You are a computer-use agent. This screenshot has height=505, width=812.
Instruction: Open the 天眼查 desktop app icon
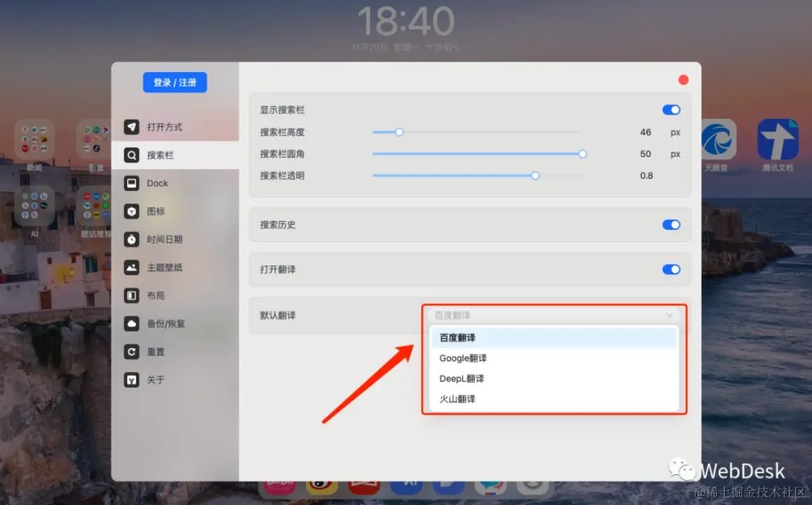click(x=718, y=140)
